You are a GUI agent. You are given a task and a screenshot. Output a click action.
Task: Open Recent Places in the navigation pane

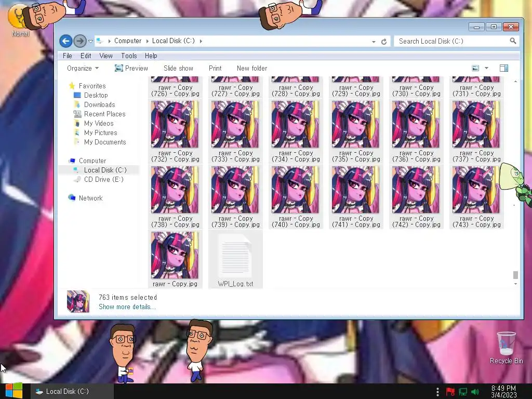[105, 114]
